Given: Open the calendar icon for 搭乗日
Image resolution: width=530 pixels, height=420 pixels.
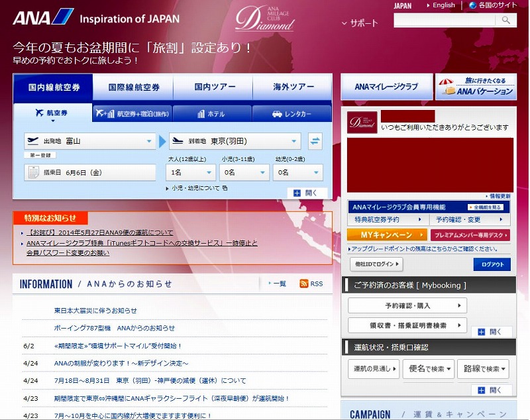Looking at the screenshot, I should point(33,172).
